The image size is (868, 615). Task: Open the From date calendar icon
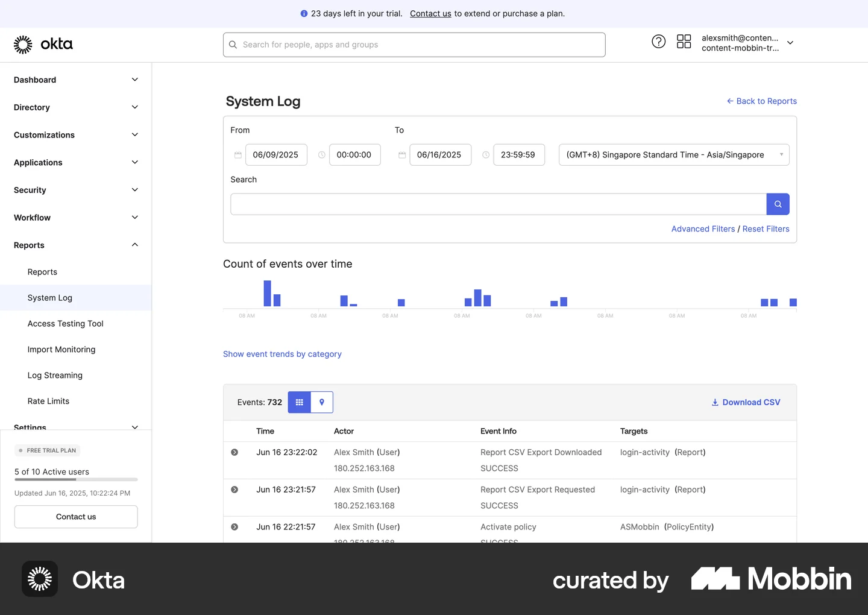tap(238, 155)
